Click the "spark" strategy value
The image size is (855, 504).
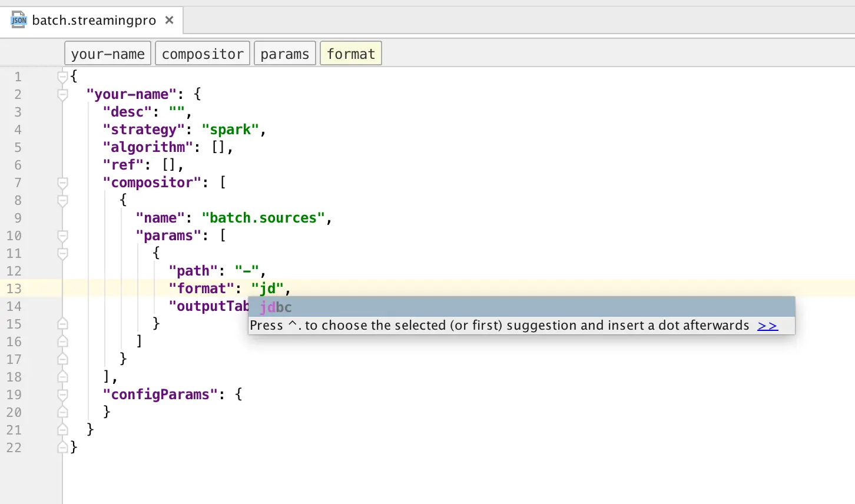(x=230, y=130)
